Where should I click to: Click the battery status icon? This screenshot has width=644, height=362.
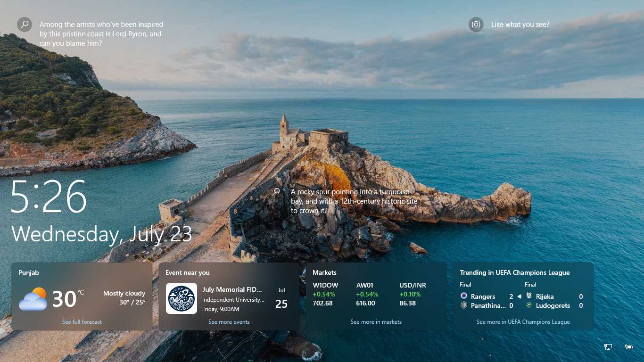pos(629,347)
